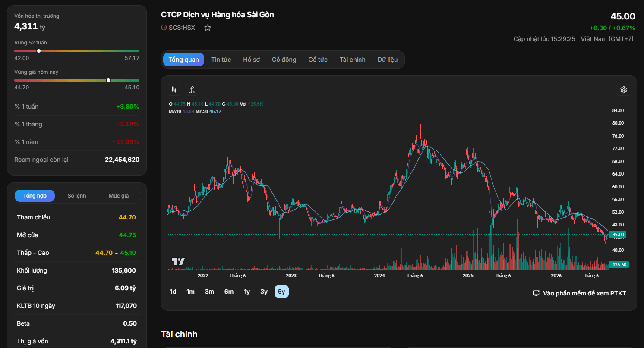Click the 45.00 price label on chart axis

[618, 235]
